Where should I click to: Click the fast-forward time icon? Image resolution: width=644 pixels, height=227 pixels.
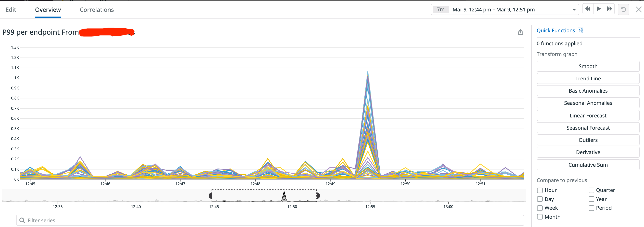609,9
